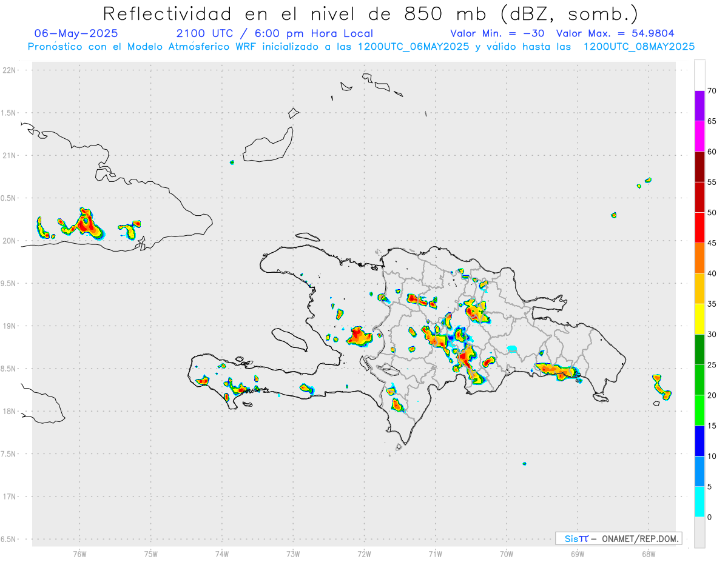Select the '68W' longitude label
Screen dimensions: 728x562
(649, 554)
